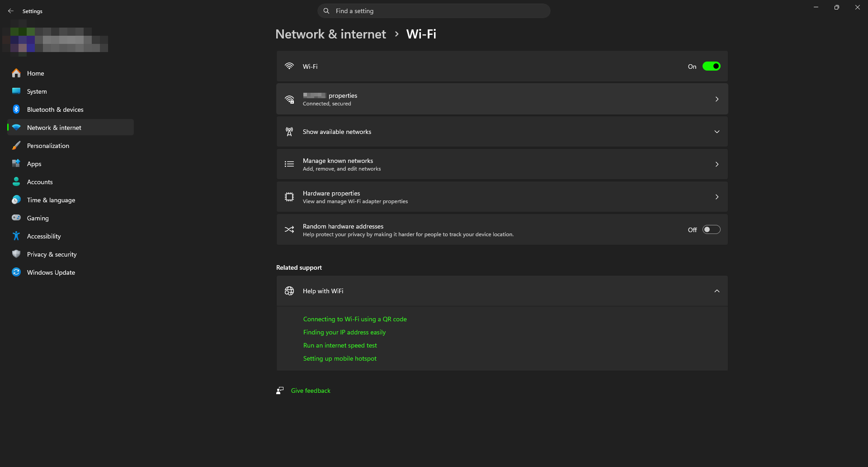Click the Home icon in sidebar
Viewport: 868px width, 467px height.
(16, 73)
